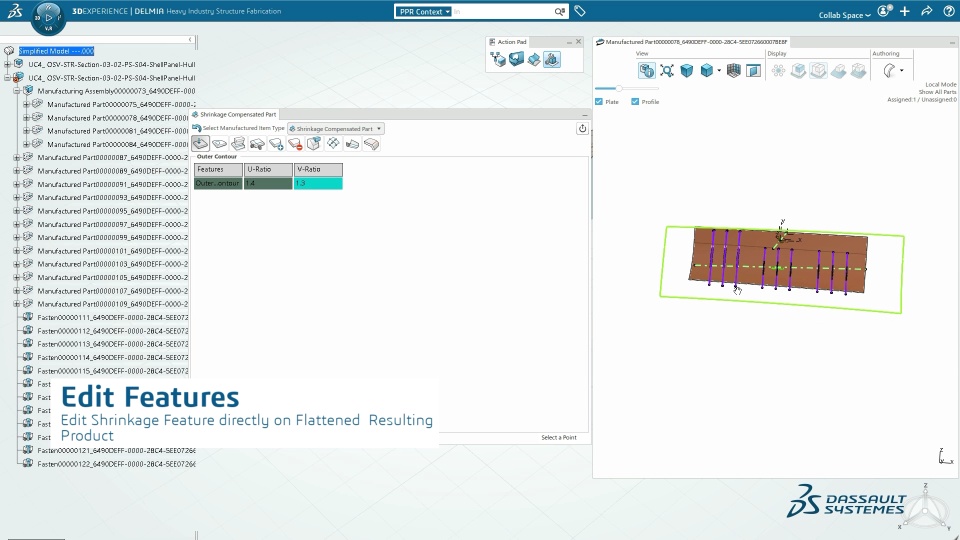The width and height of the screenshot is (960, 540).
Task: Select Manufactured Part00000095 tree item
Action: click(x=113, y=211)
